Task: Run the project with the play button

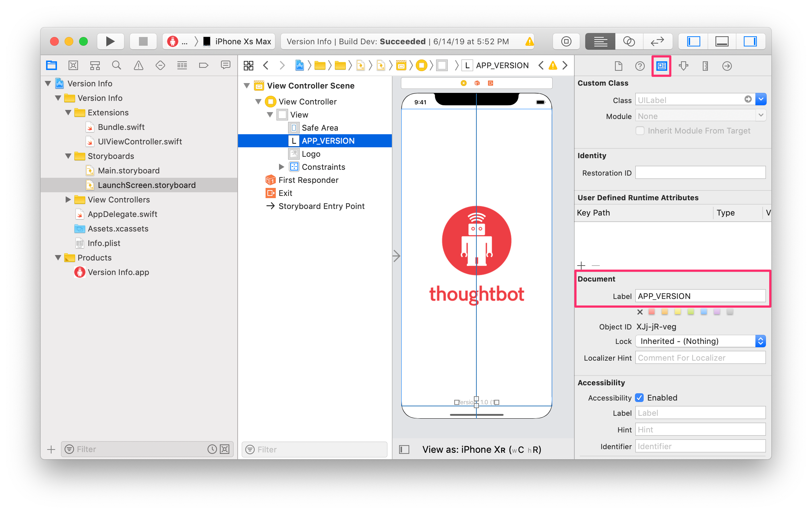Action: pyautogui.click(x=110, y=41)
